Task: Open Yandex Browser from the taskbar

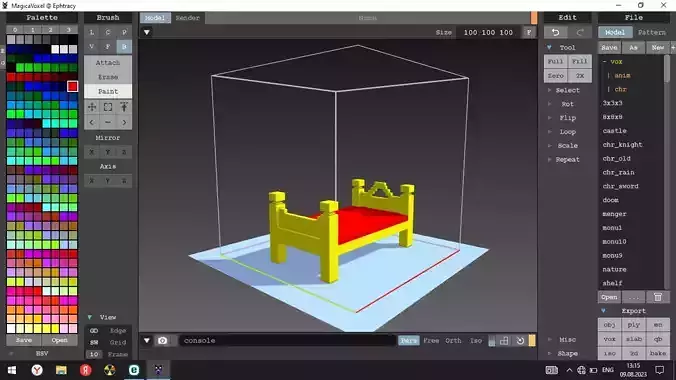Action: pyautogui.click(x=37, y=370)
